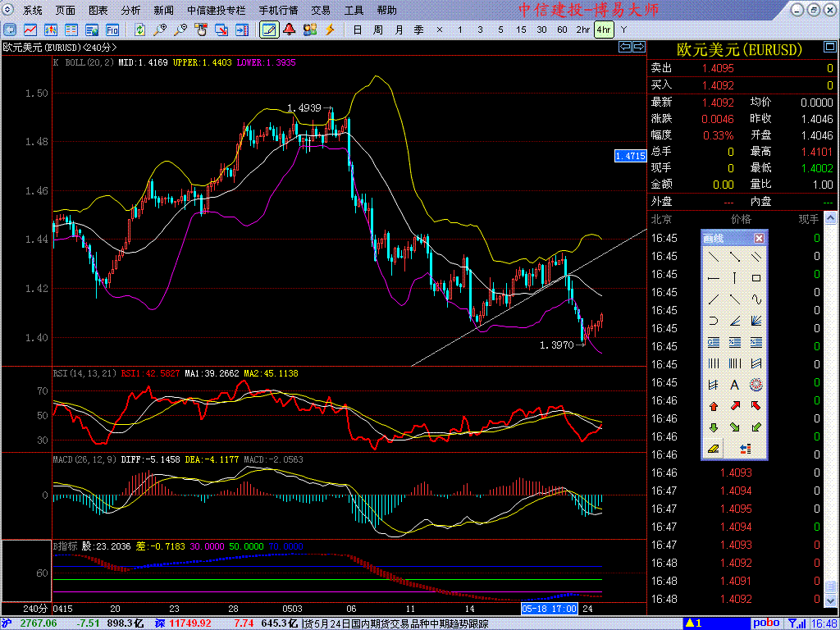
Task: Select the eraser tool in drawing palette
Action: tap(713, 449)
